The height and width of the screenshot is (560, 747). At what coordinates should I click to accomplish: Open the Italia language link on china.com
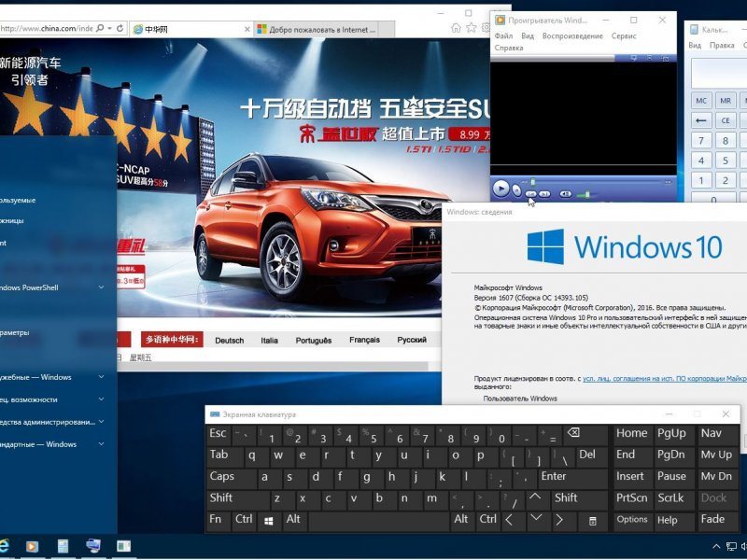pyautogui.click(x=269, y=341)
